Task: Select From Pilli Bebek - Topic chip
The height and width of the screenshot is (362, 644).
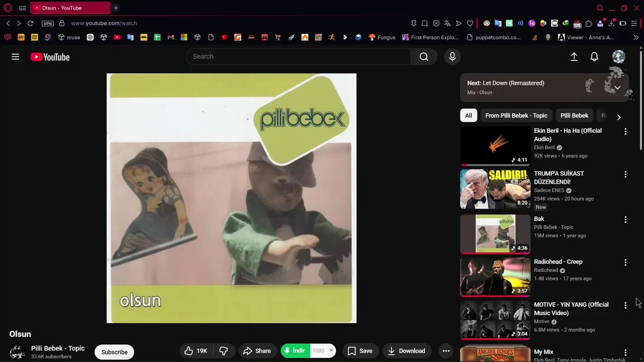Action: tap(516, 116)
